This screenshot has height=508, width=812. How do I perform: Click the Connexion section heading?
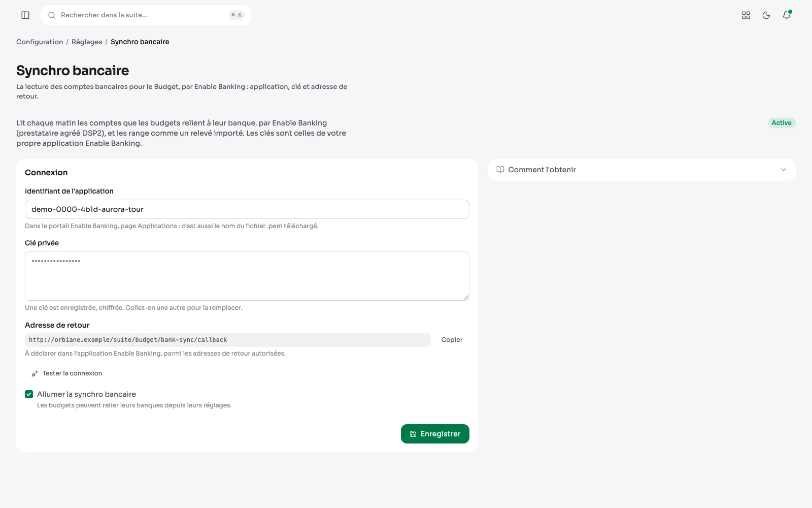pos(46,173)
